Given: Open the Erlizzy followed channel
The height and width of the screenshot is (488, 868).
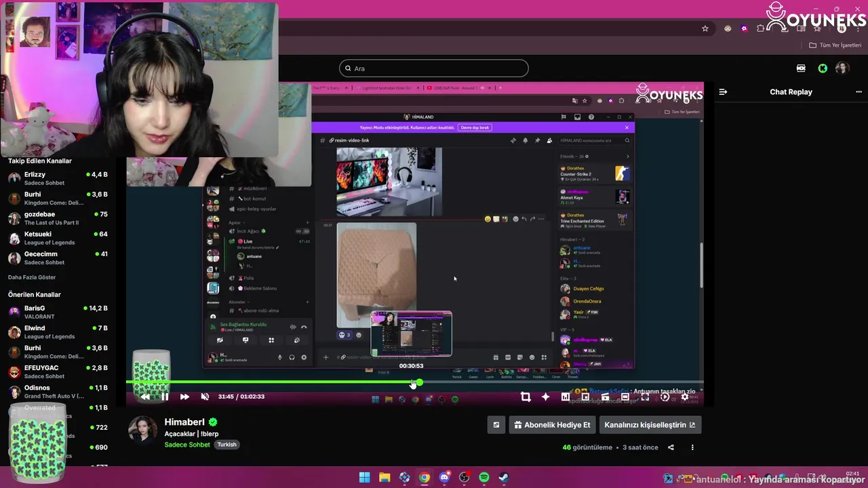Looking at the screenshot, I should (x=58, y=178).
